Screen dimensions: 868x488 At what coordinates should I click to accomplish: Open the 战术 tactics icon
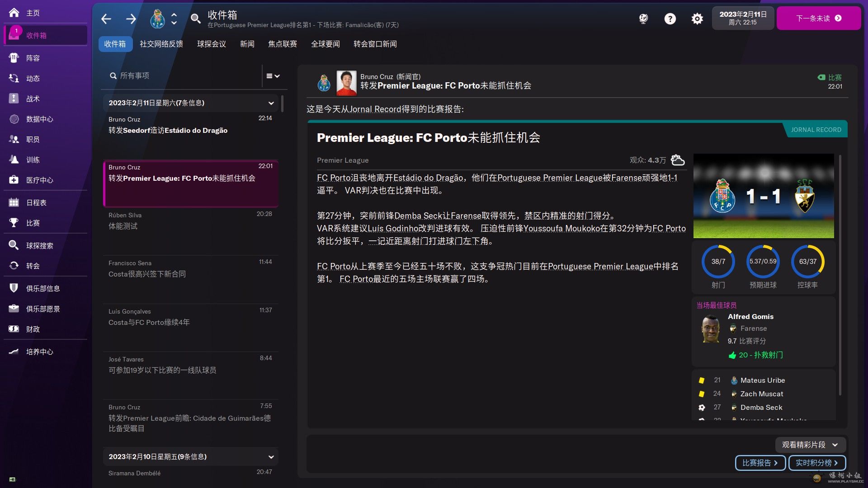(14, 99)
